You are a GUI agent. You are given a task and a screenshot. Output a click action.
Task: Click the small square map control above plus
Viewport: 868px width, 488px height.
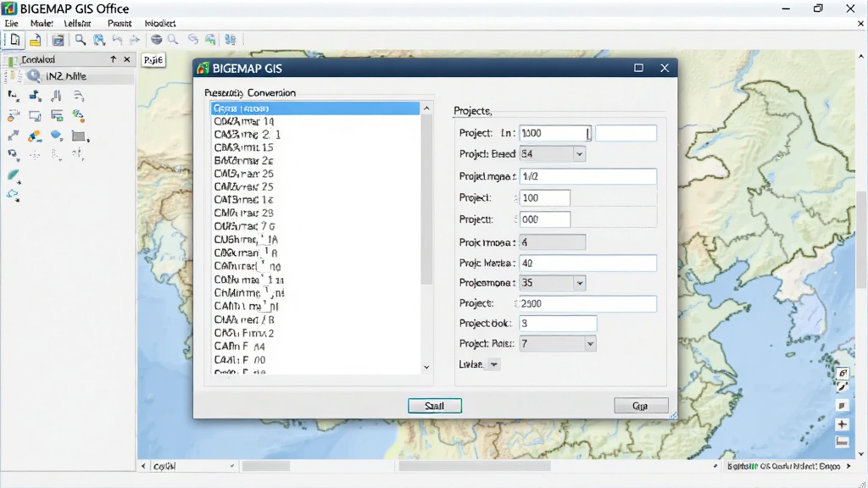(x=842, y=406)
